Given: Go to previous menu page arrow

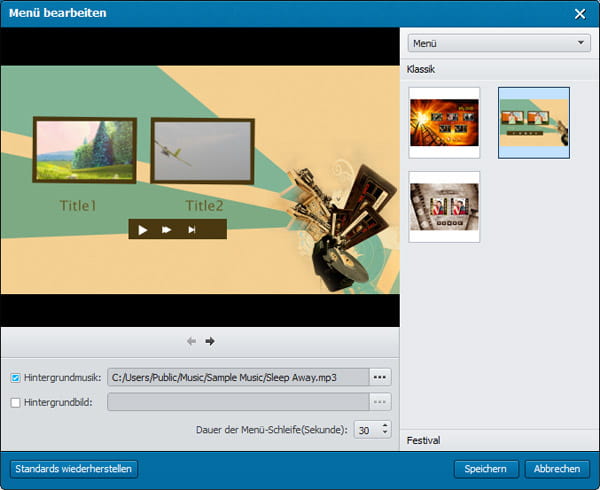Looking at the screenshot, I should (x=192, y=341).
